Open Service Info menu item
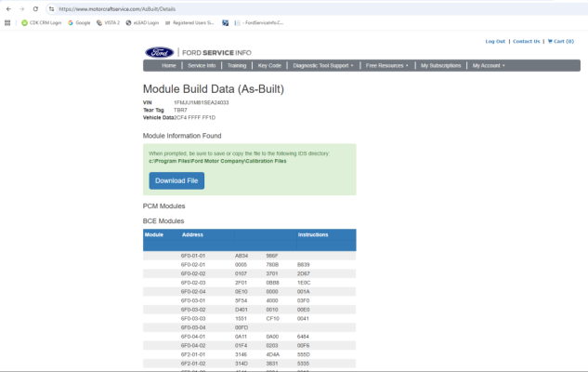This screenshot has height=372, width=588. pyautogui.click(x=202, y=66)
